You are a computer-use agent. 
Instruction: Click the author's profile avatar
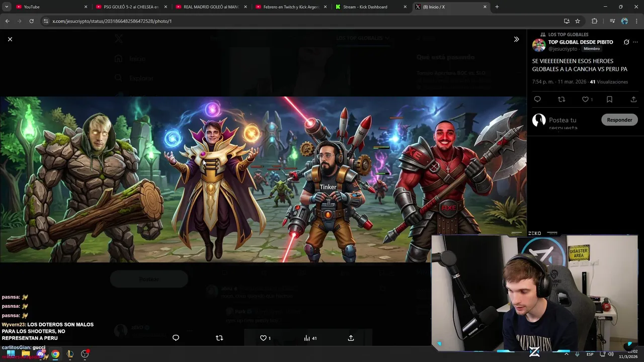pos(539,45)
